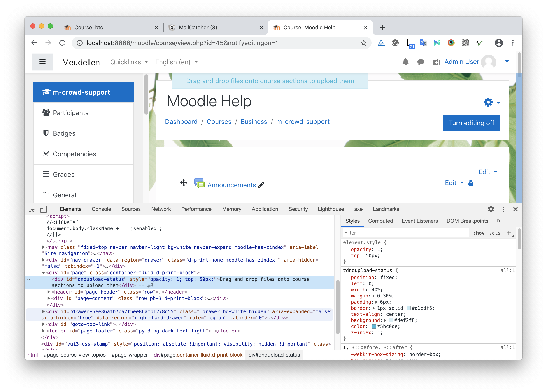The image size is (547, 392).
Task: Open Participants in the side navigation
Action: pos(83,113)
